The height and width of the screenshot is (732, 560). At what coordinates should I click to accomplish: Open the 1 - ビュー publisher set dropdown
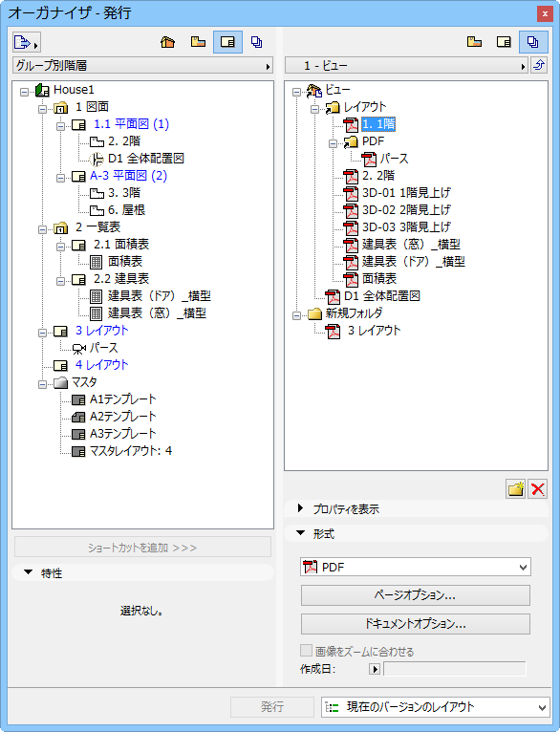(x=406, y=65)
